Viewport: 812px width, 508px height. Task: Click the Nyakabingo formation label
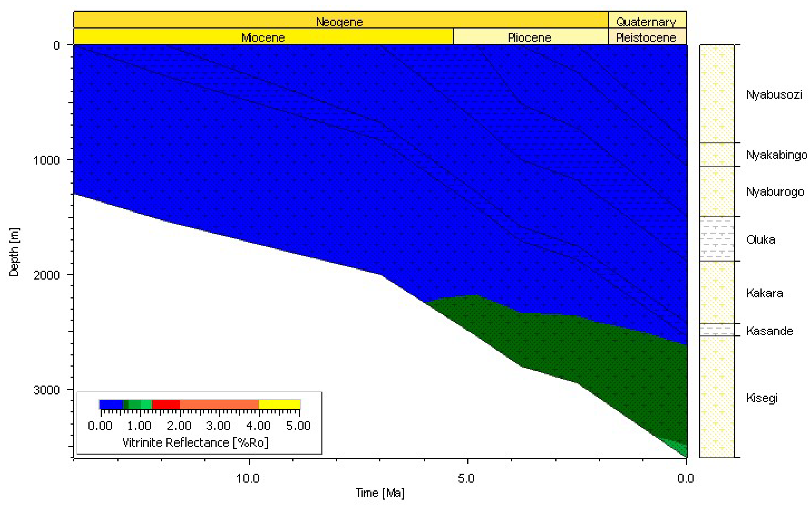click(776, 155)
